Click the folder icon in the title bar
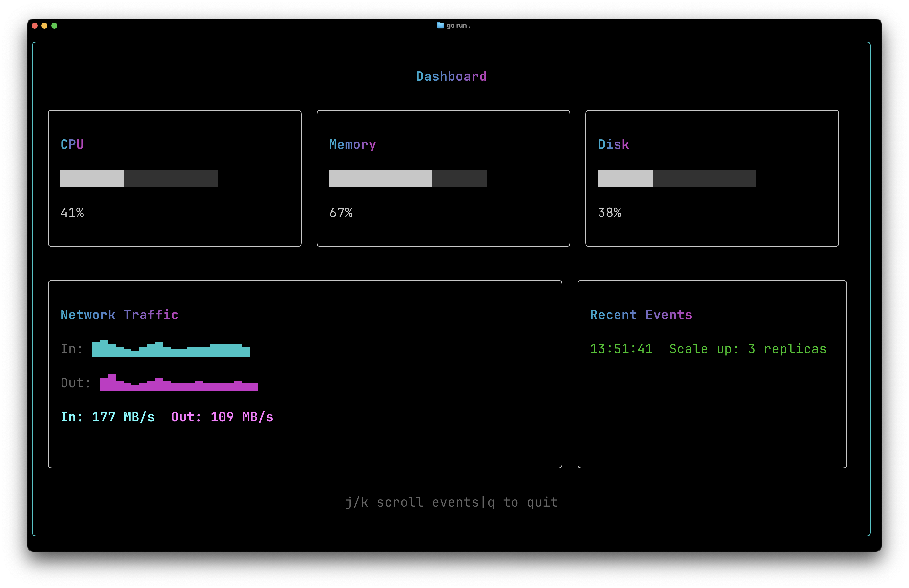Image resolution: width=909 pixels, height=588 pixels. [440, 25]
